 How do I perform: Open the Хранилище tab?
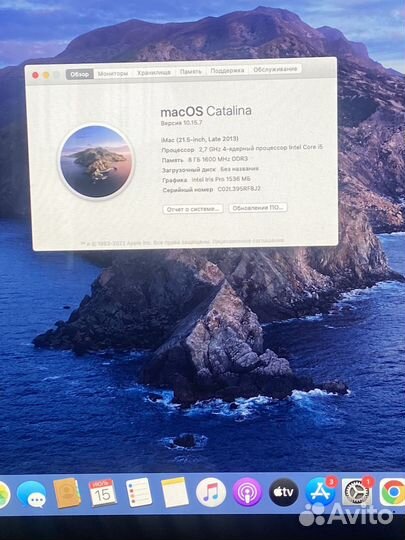pos(154,72)
